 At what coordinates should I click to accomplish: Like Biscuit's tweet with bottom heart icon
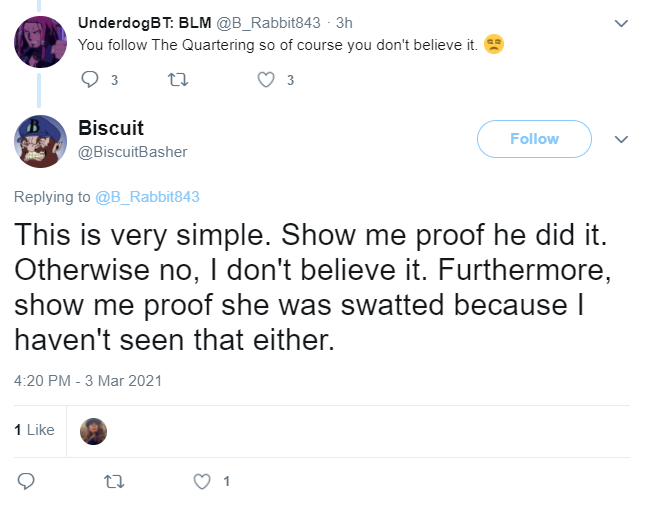coord(202,481)
